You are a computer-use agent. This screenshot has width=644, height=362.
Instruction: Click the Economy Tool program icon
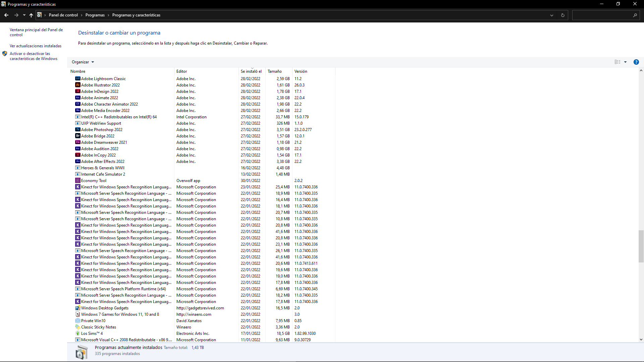pyautogui.click(x=78, y=180)
